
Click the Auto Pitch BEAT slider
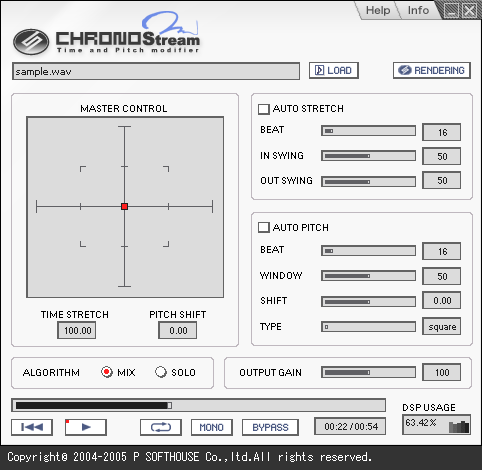click(368, 251)
